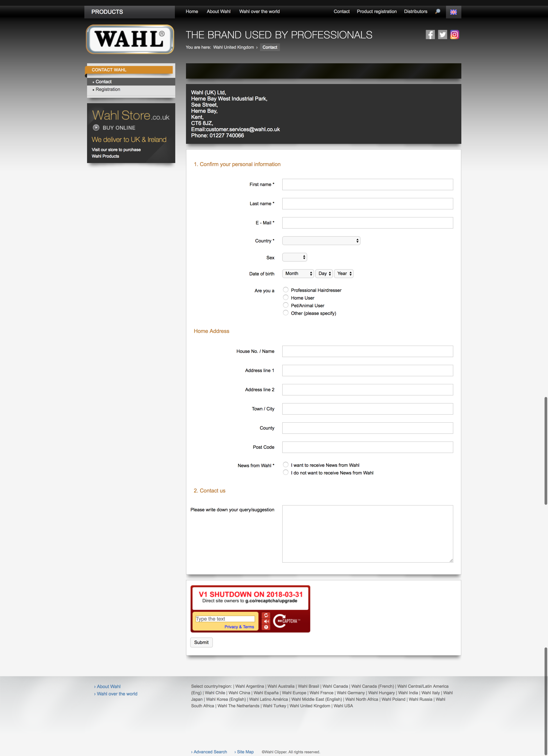
Task: Click the Wahl over the world footer link
Action: [117, 694]
